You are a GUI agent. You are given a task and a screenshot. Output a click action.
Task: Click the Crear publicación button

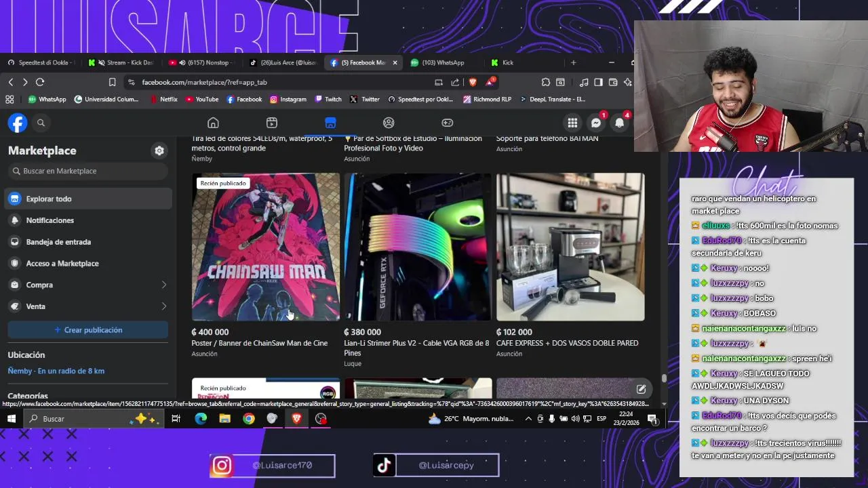(87, 330)
